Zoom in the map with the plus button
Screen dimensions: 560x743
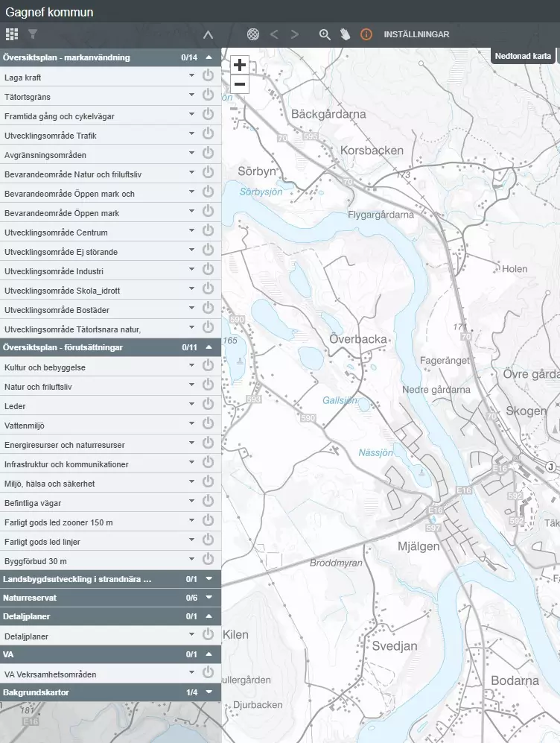tap(240, 65)
